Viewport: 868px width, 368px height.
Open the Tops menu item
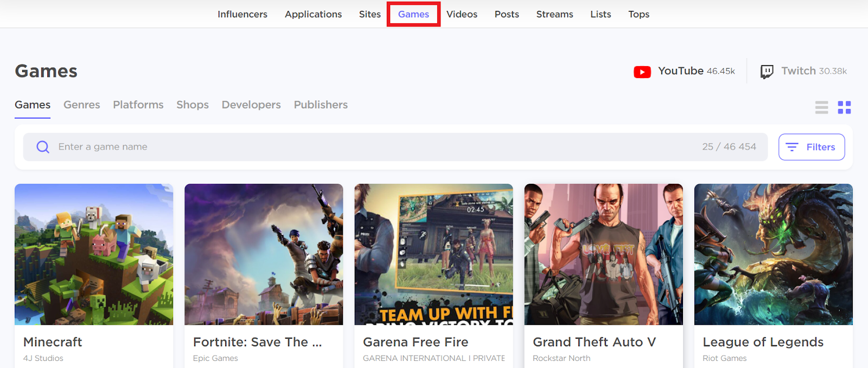[639, 14]
